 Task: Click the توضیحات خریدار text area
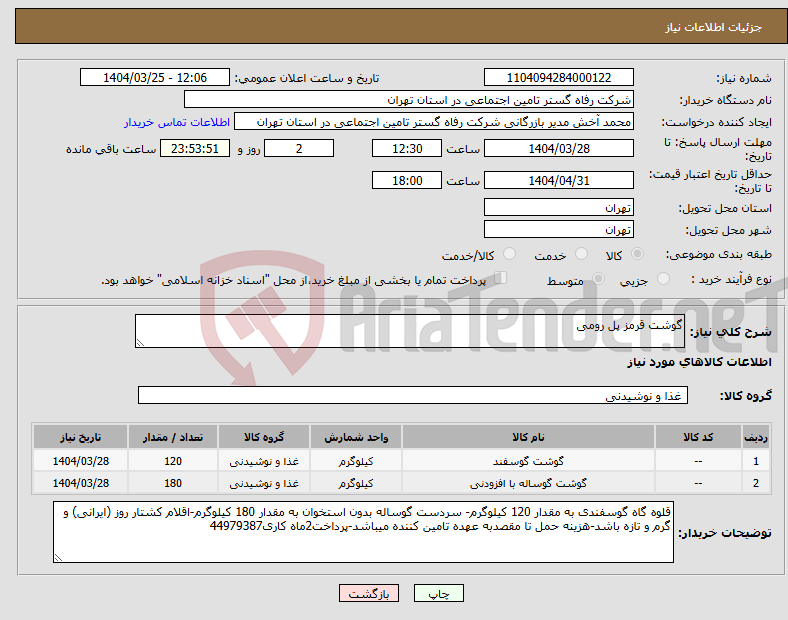coord(363,532)
